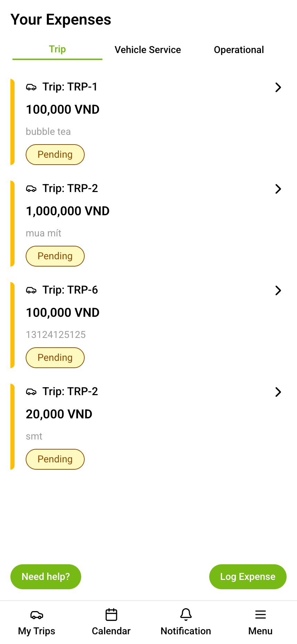
Task: Open chevron for the smt expense
Action: click(x=278, y=392)
